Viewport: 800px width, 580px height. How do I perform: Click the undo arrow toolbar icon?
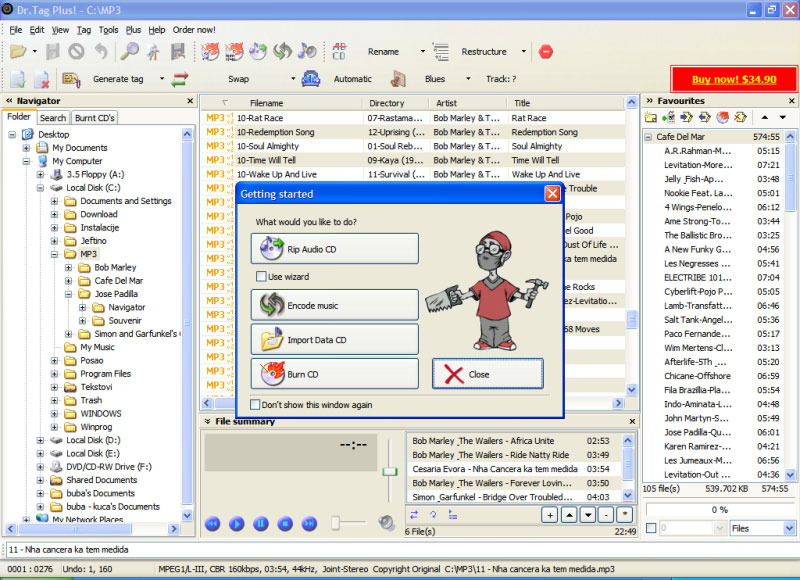tap(101, 52)
